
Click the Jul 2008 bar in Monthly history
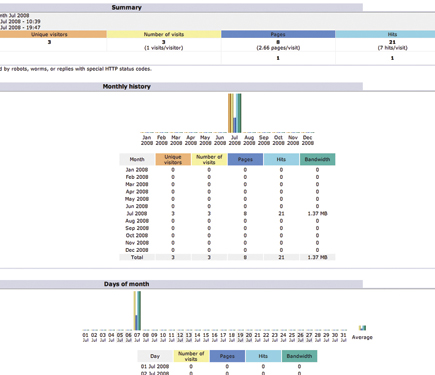[235, 113]
